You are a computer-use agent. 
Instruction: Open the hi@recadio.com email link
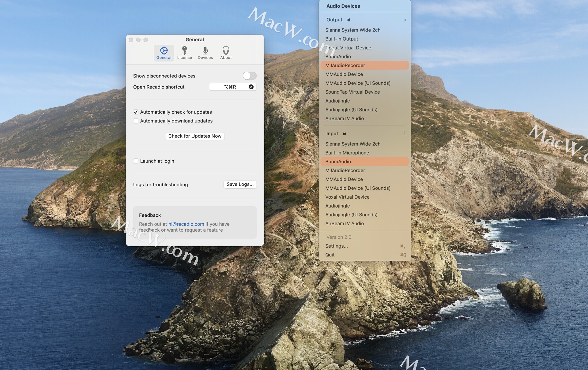point(186,224)
